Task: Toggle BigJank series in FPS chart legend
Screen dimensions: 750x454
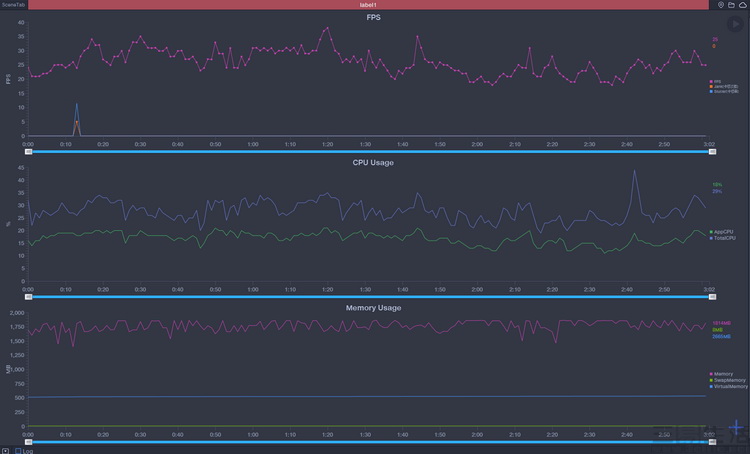Action: [724, 91]
